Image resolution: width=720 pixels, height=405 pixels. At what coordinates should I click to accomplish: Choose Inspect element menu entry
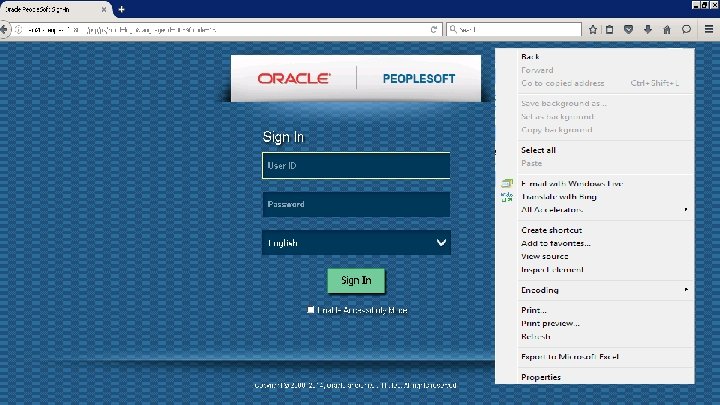coord(552,270)
